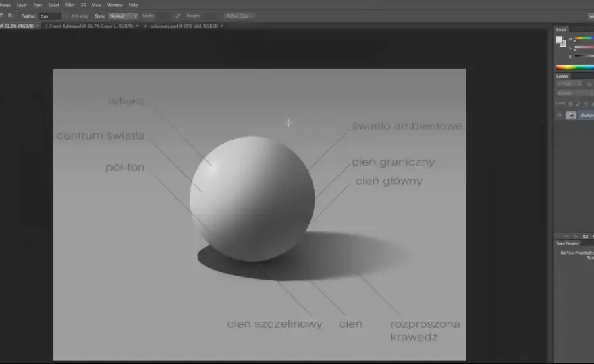
Task: Click on the H hue slider
Action: click(584, 38)
